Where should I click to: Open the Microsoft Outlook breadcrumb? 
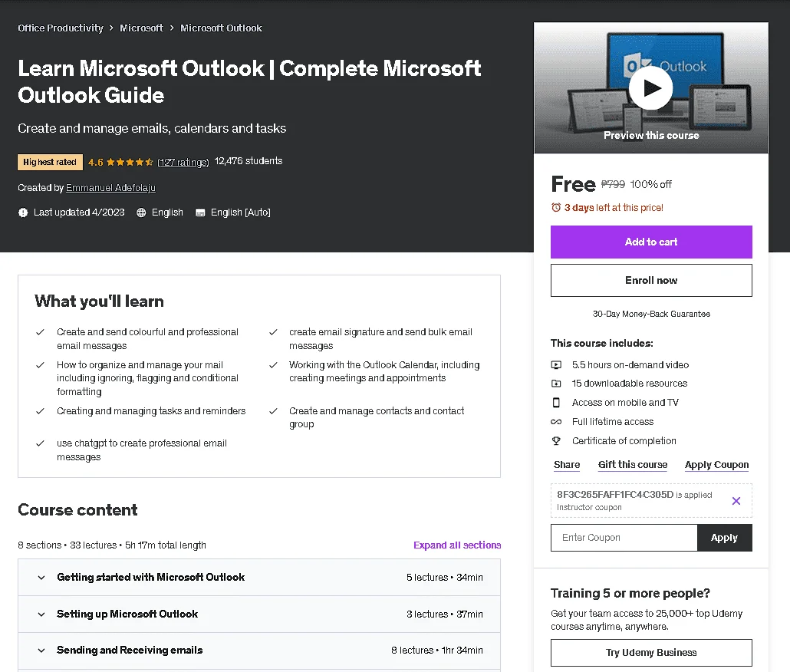[221, 28]
